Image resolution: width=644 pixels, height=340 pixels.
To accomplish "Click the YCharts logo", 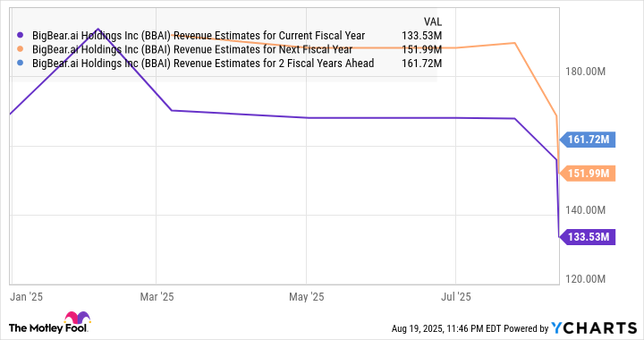I will (x=594, y=328).
